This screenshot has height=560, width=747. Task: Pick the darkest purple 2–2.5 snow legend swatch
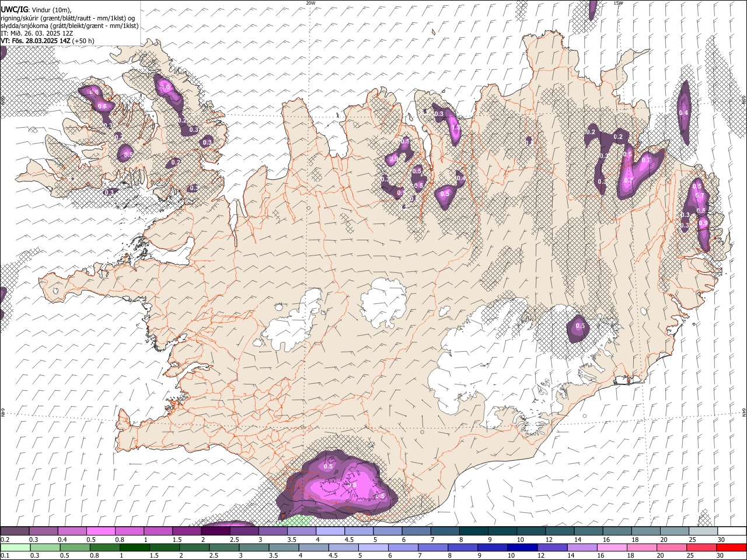[x=215, y=531]
